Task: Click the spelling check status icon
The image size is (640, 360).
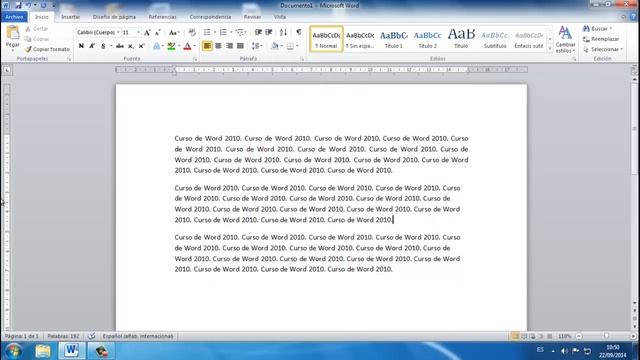Action: click(92, 336)
